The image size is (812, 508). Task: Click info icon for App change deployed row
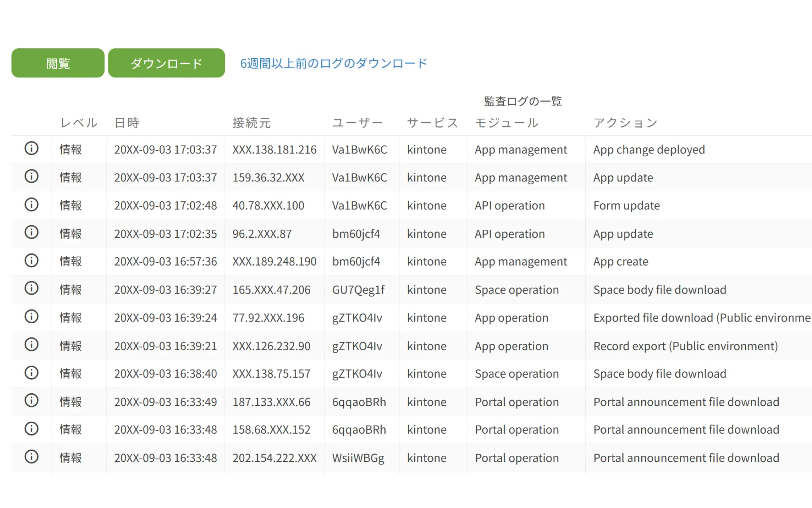coord(32,148)
